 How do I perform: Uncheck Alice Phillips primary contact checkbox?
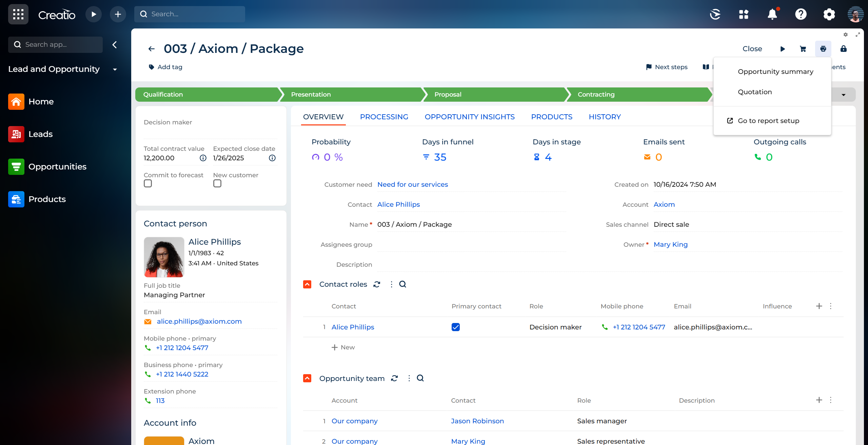pyautogui.click(x=456, y=327)
